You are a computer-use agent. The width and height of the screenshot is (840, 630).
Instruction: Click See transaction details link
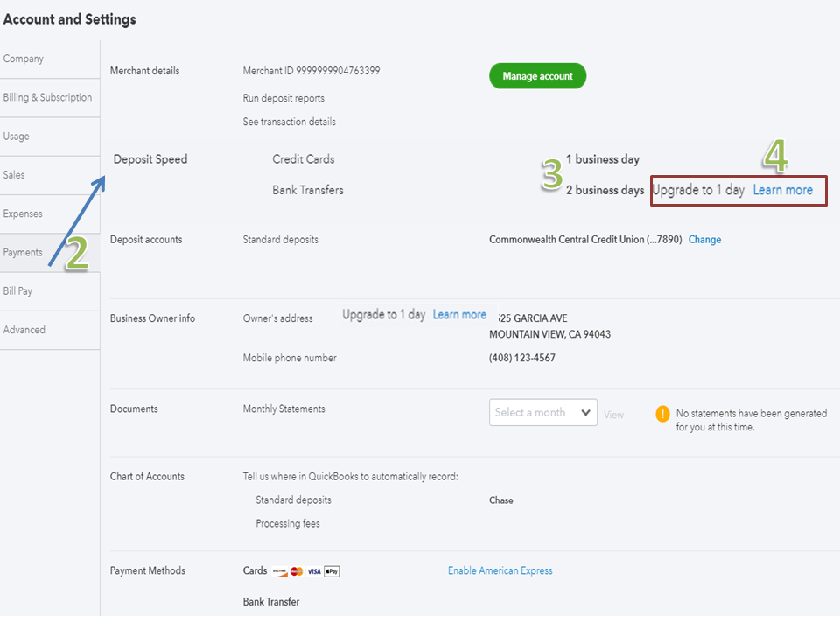click(289, 122)
